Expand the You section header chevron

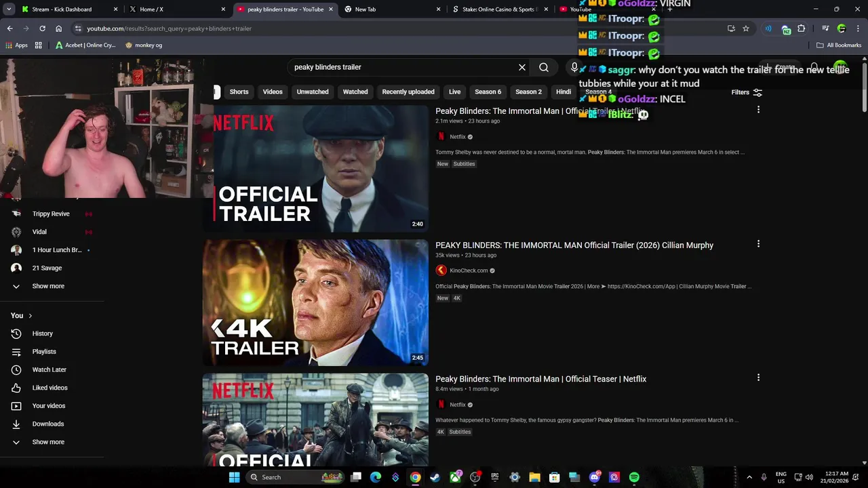30,316
